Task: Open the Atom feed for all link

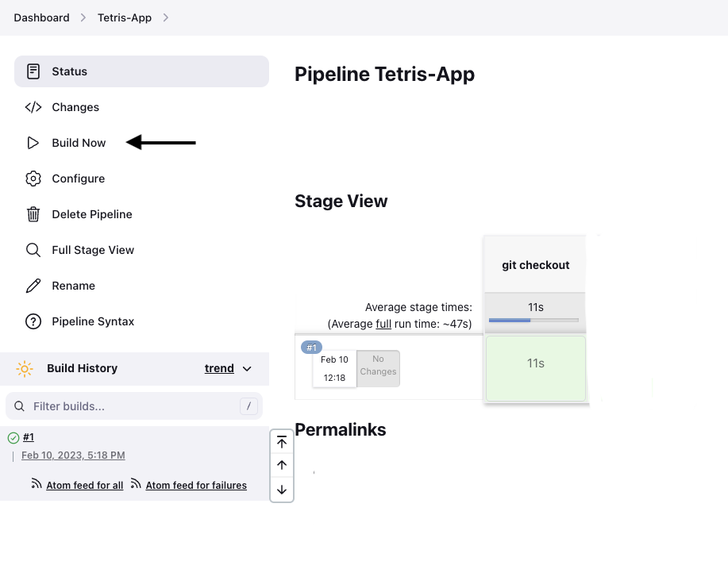Action: 84,486
